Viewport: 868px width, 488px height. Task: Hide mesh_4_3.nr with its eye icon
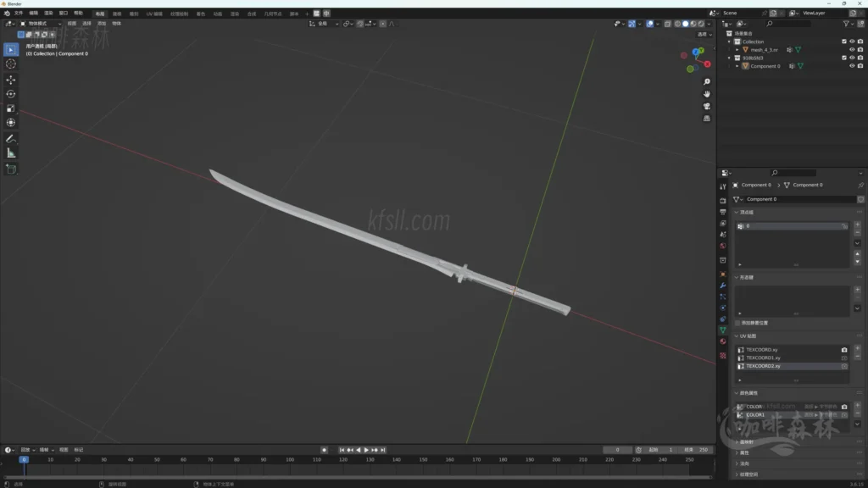tap(852, 50)
